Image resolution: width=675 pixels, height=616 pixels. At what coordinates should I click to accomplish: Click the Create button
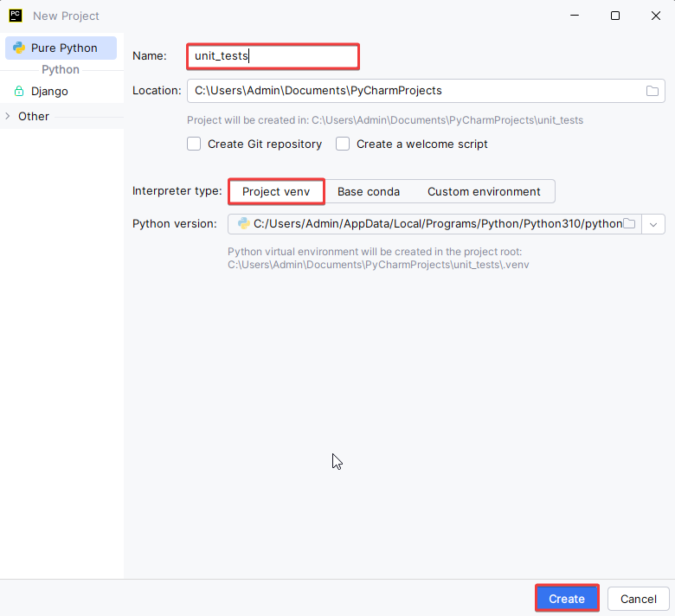(567, 599)
